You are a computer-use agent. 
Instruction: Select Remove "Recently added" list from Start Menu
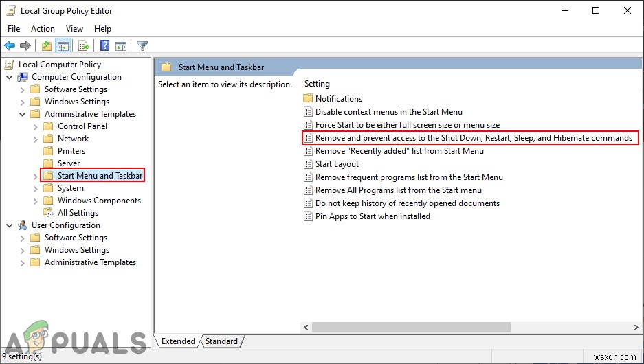(399, 151)
